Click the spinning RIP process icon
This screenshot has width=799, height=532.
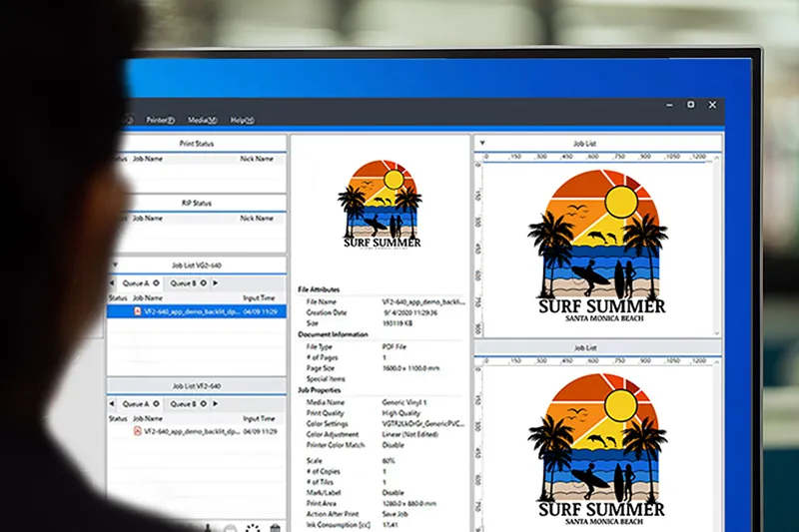point(253,527)
